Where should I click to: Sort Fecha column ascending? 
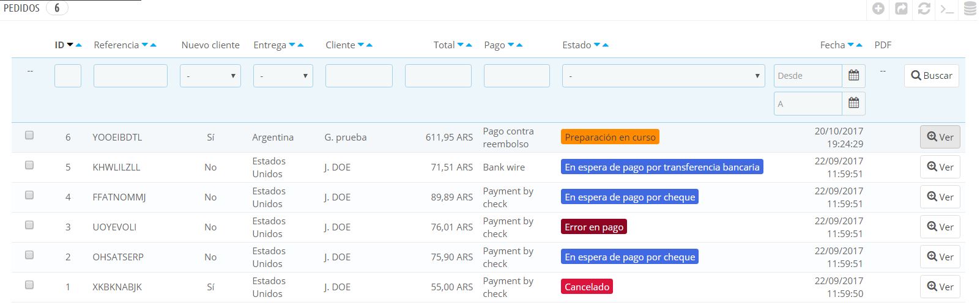coord(859,45)
